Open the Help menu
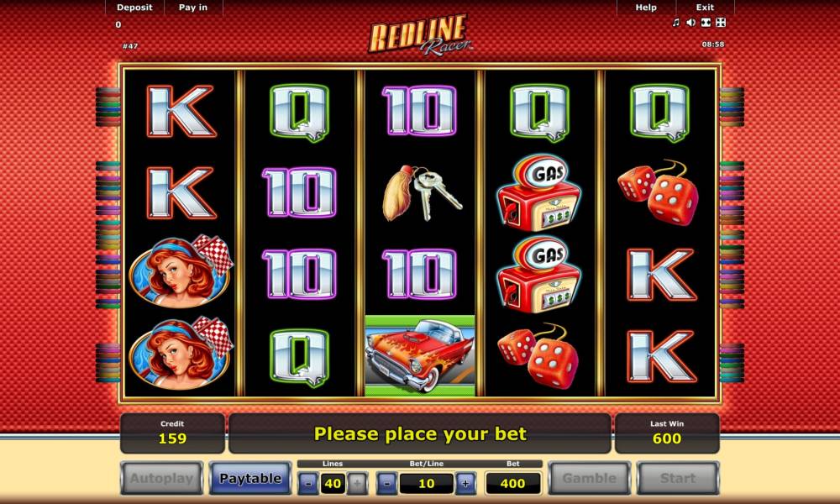The image size is (840, 504). coord(646,8)
